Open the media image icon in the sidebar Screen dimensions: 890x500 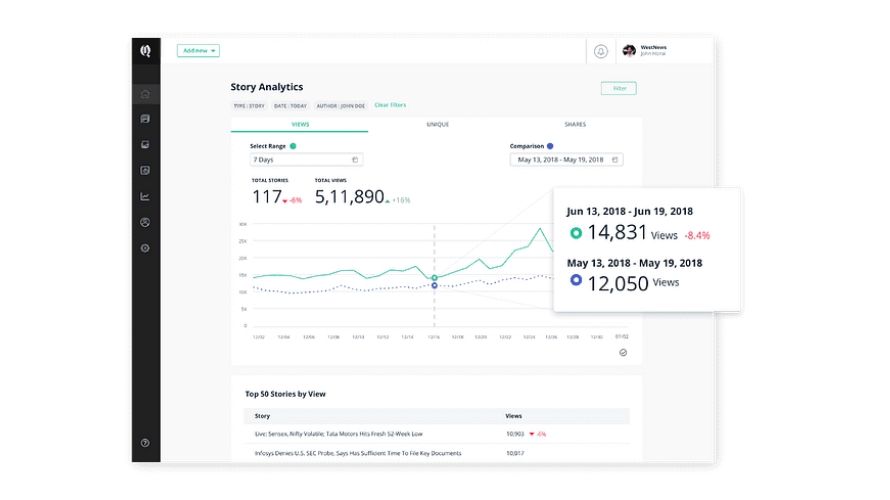point(145,145)
